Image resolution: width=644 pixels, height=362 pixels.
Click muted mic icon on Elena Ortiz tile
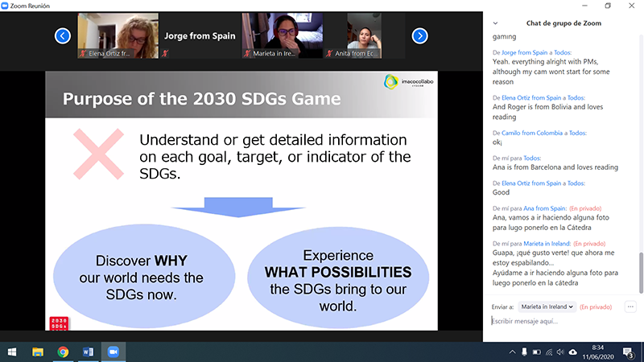[x=83, y=53]
